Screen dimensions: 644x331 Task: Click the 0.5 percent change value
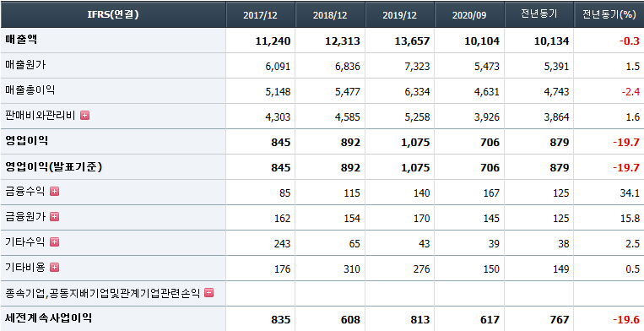point(633,269)
